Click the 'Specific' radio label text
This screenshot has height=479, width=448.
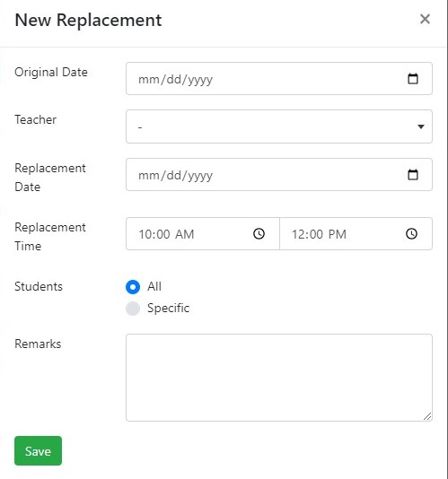click(168, 309)
